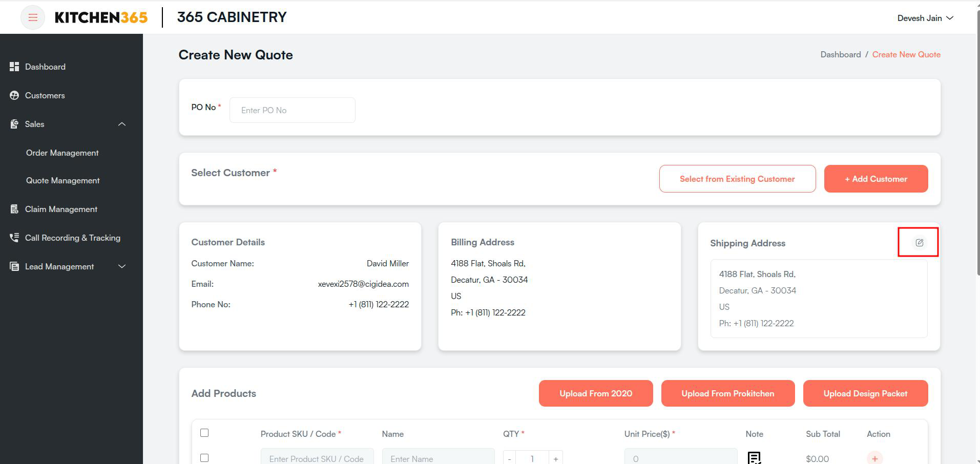
Task: Click the Create New Quote breadcrumb
Action: [906, 54]
